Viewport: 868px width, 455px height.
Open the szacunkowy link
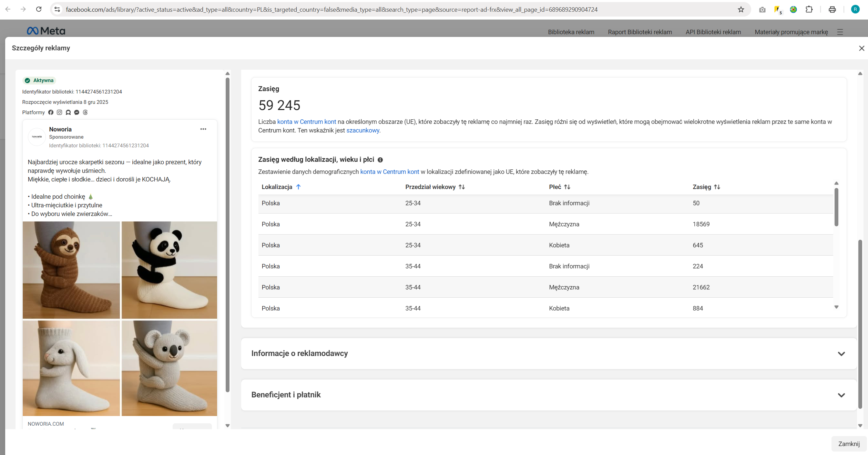[362, 130]
